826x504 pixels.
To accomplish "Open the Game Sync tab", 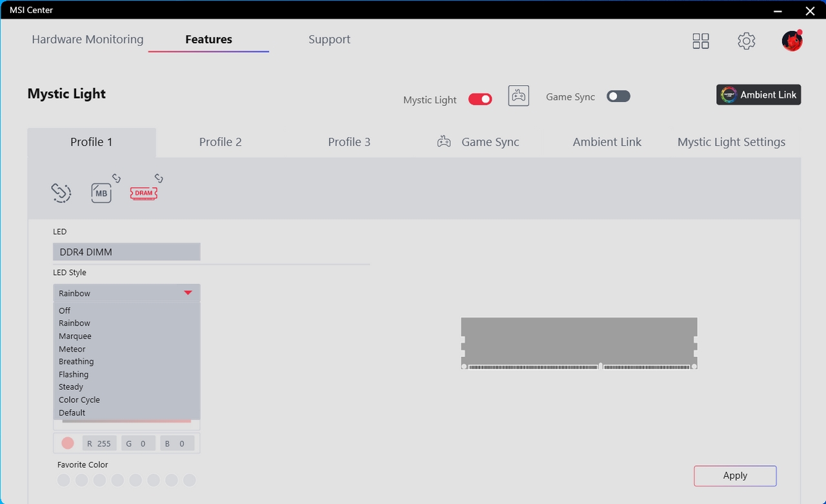I will 478,142.
